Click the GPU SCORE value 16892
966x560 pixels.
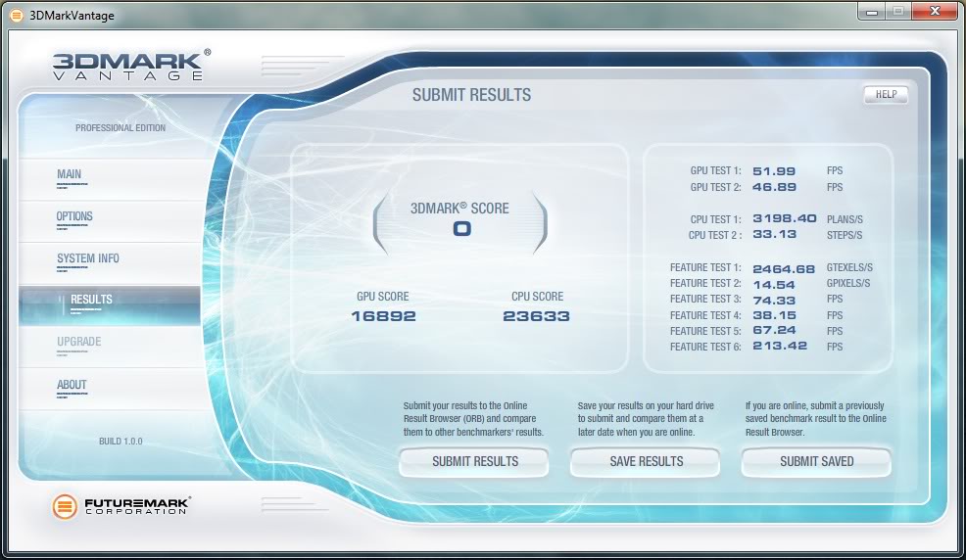pos(383,316)
